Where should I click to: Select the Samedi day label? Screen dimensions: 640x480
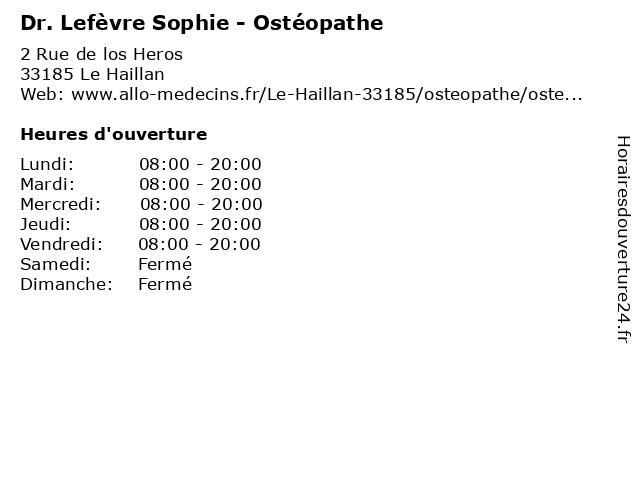(x=56, y=264)
